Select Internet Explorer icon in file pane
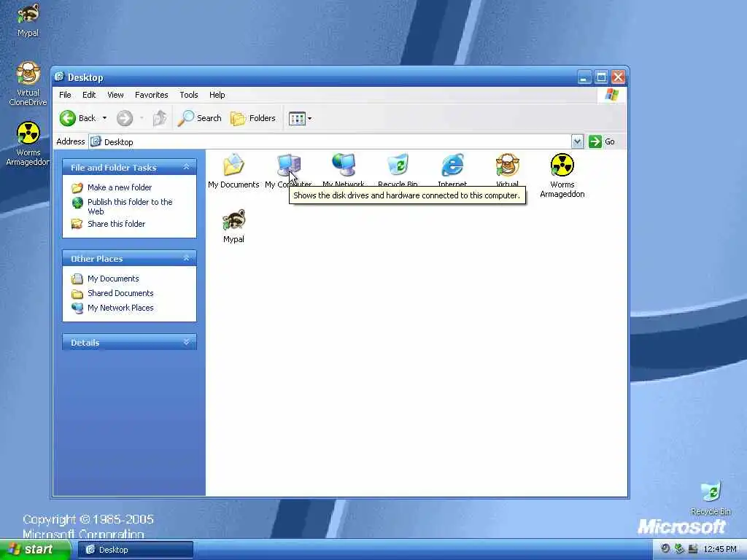This screenshot has width=747, height=560. (452, 166)
